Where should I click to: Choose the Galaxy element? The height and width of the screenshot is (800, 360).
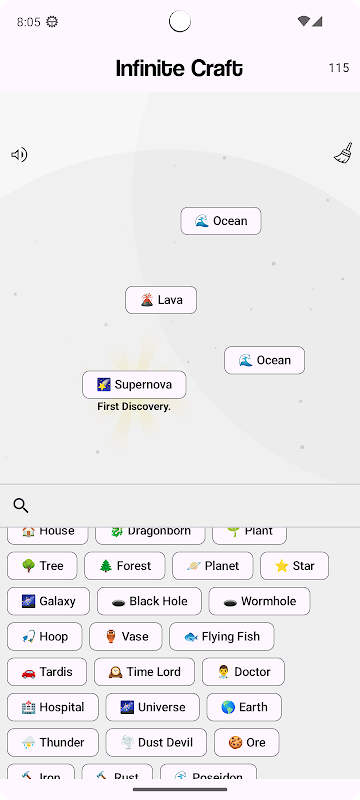[x=48, y=601]
